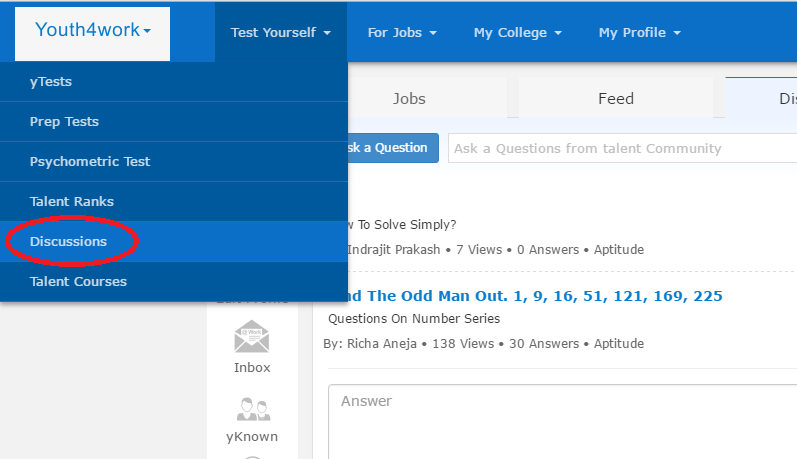Open Talent Courses menu item

point(174,282)
